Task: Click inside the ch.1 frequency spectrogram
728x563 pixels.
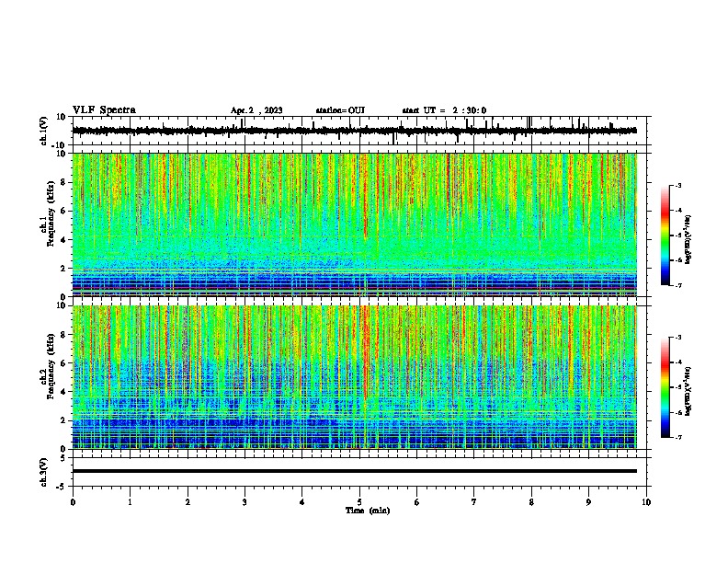Action: pyautogui.click(x=355, y=224)
